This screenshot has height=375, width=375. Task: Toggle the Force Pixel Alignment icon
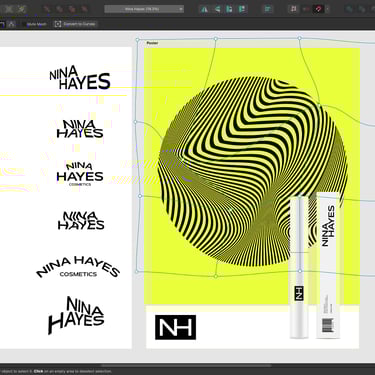(x=293, y=9)
